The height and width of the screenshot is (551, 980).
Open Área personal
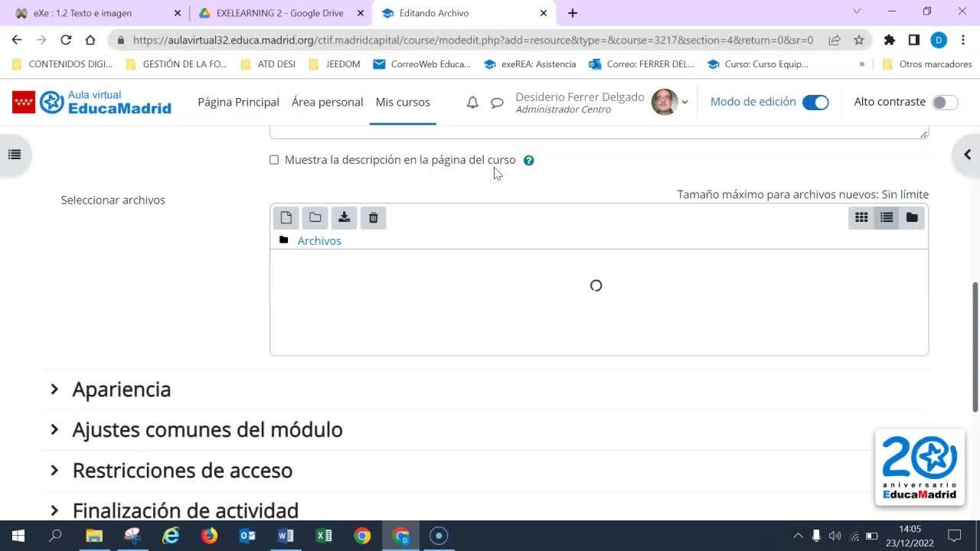[x=327, y=103]
